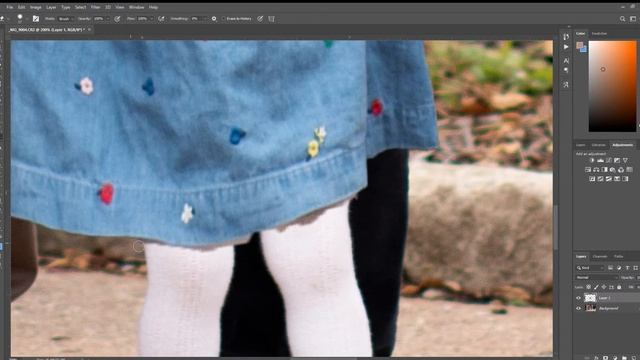This screenshot has height=360, width=640.
Task: Open the File menu
Action: (x=9, y=7)
